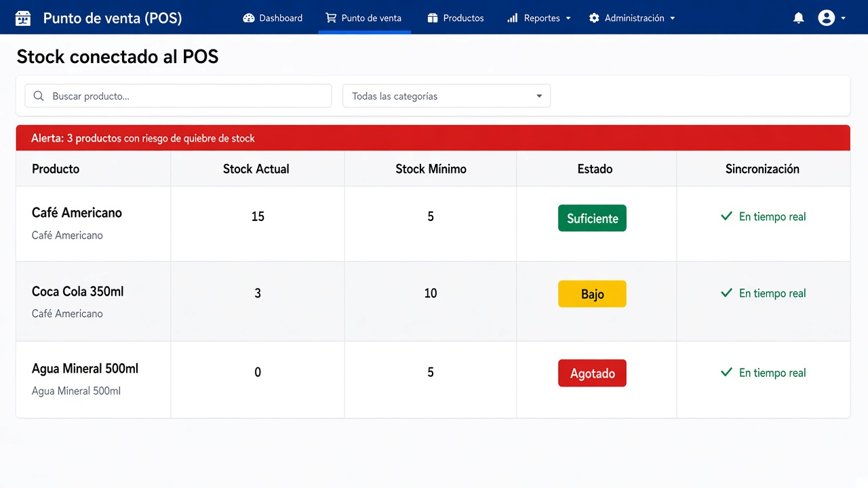Click the Producto column header
The width and height of the screenshot is (868, 488).
(56, 169)
